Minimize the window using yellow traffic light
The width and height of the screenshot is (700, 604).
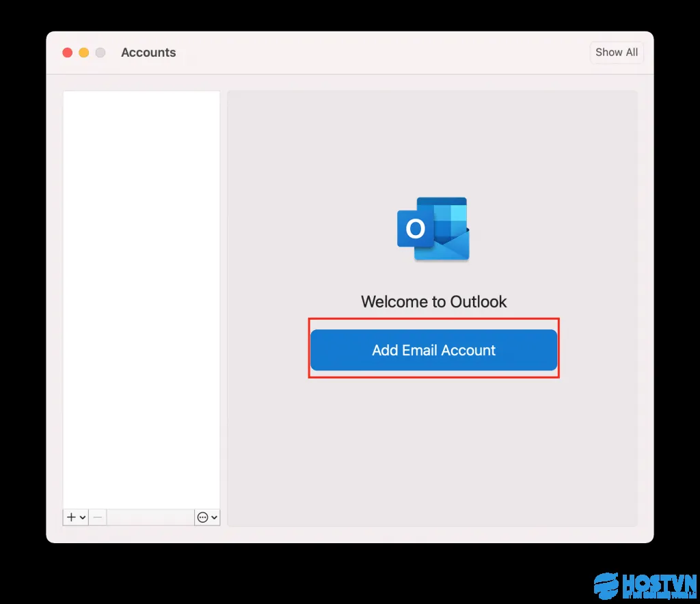(83, 52)
